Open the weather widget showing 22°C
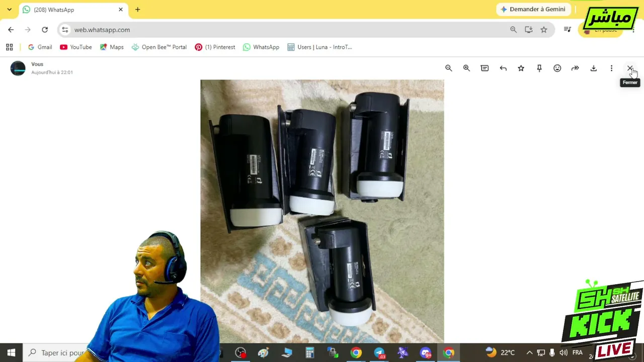Screen dimensions: 644x362 [x=501, y=352]
